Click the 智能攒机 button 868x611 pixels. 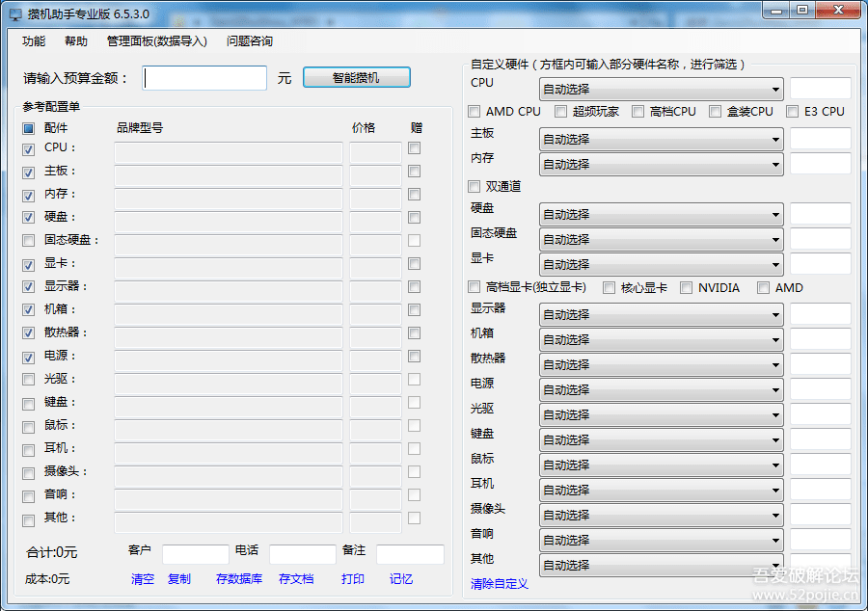coord(356,78)
